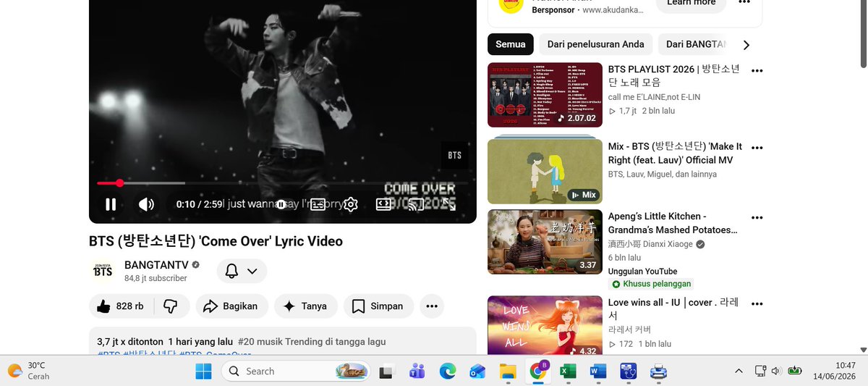
Task: Switch to Chrome in taskbar
Action: pyautogui.click(x=539, y=371)
